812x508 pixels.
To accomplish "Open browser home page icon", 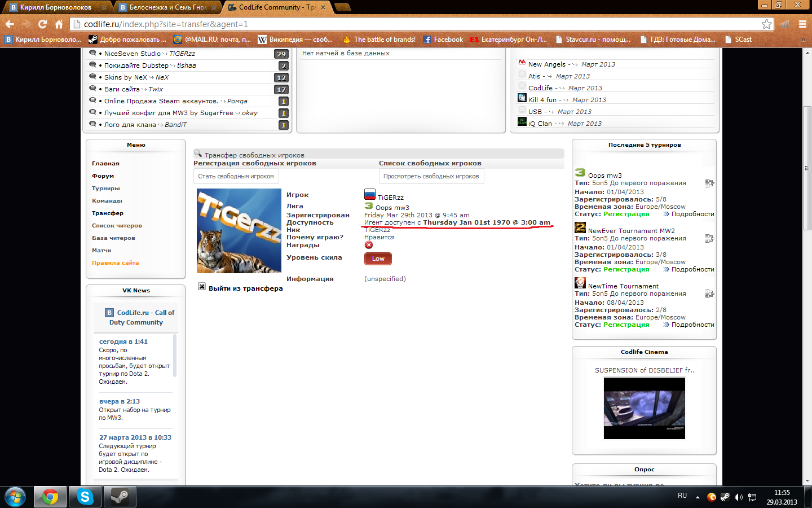I will click(59, 24).
